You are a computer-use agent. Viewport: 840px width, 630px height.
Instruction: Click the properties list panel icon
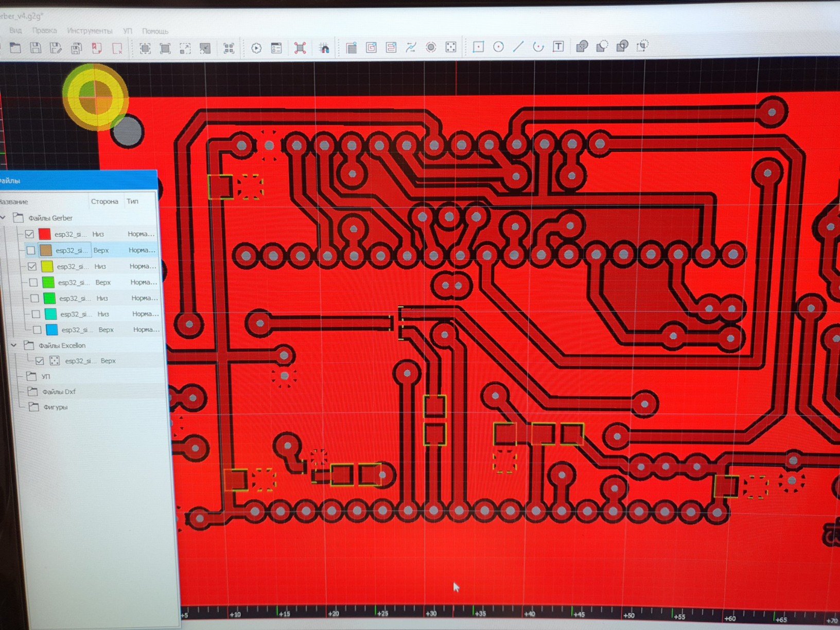tap(276, 48)
